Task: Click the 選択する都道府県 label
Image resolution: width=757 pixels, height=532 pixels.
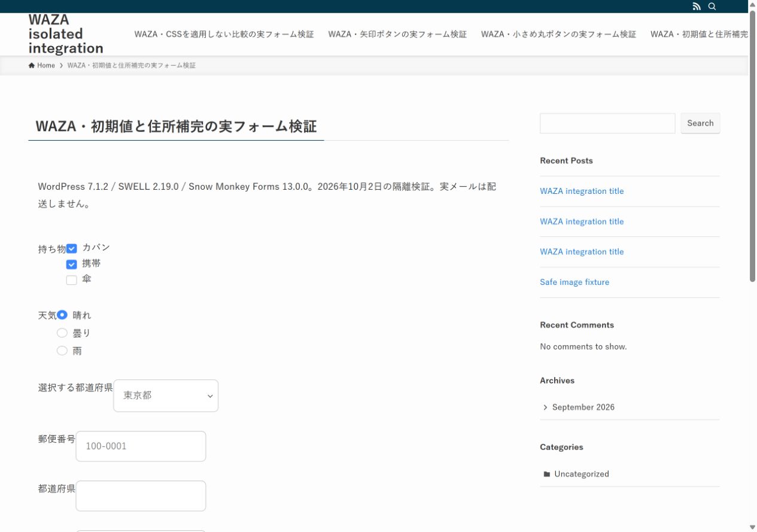Action: 75,388
